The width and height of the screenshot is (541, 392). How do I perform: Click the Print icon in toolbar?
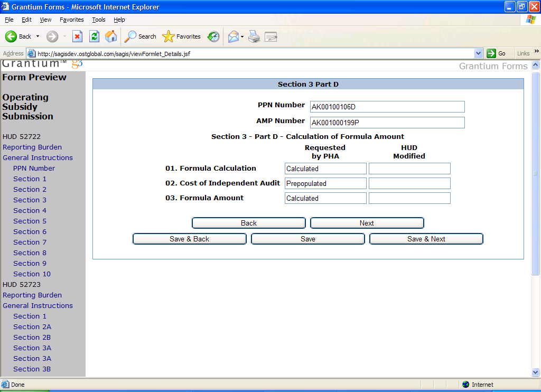pyautogui.click(x=254, y=36)
